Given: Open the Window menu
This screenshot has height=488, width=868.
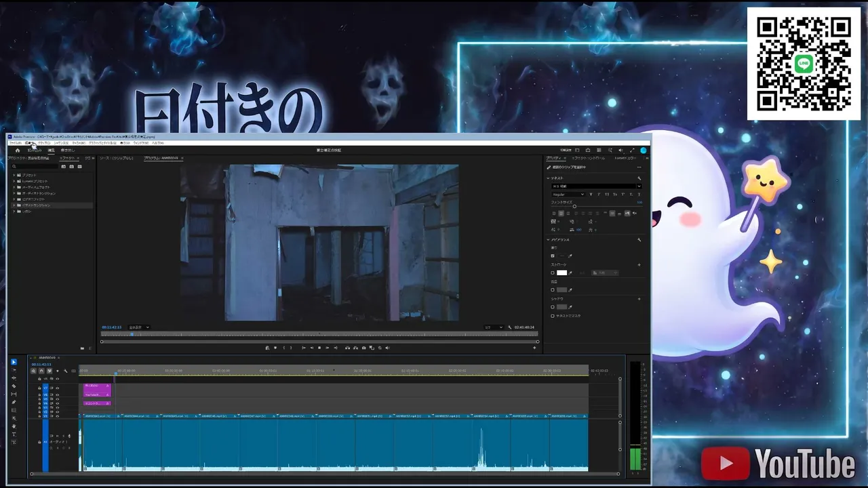Looking at the screenshot, I should tap(140, 143).
